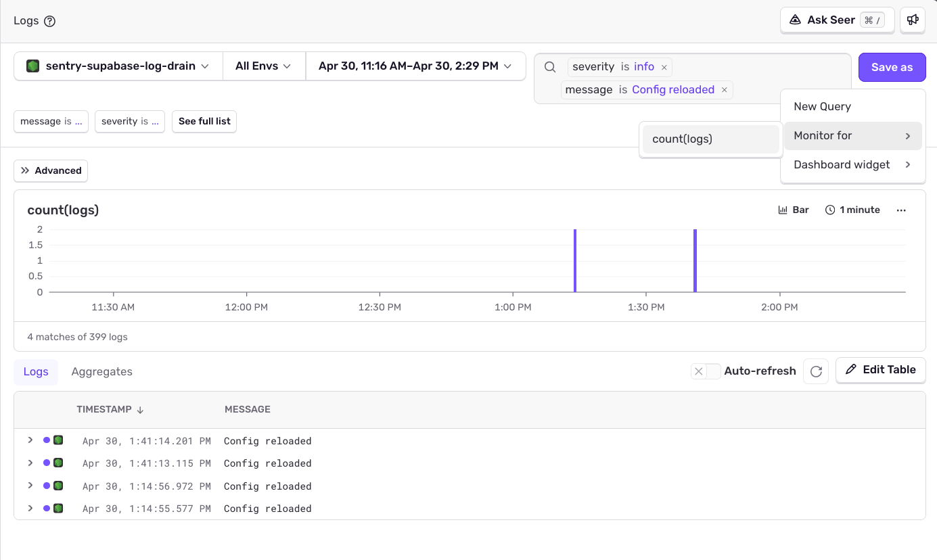The image size is (937, 560).
Task: Click the chart bar near 1:40 PM
Action: [695, 260]
